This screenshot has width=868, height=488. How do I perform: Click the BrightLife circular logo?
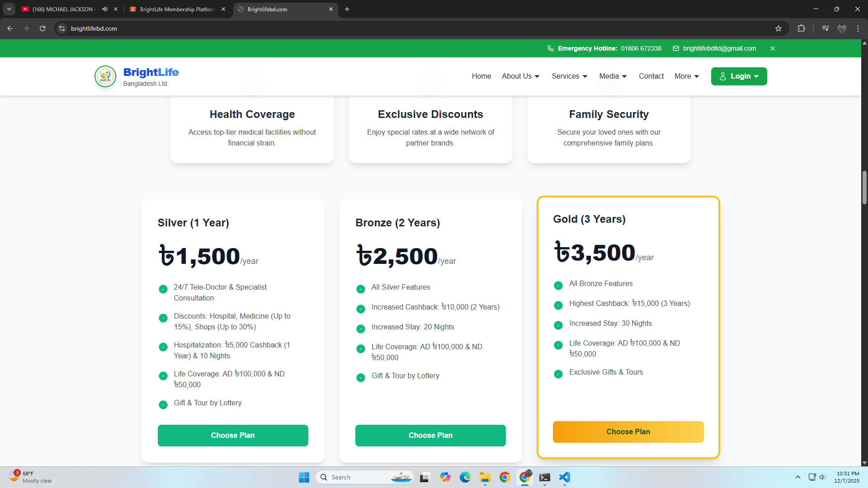coord(105,76)
